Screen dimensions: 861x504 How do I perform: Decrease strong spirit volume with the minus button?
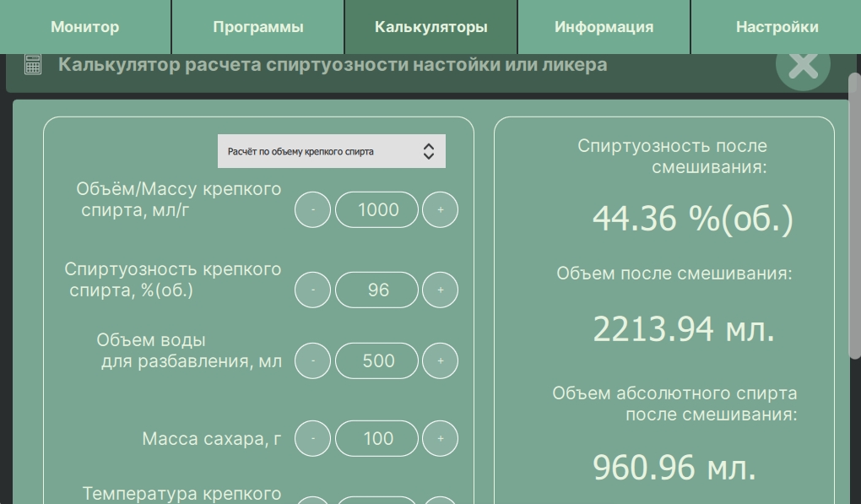click(x=312, y=209)
